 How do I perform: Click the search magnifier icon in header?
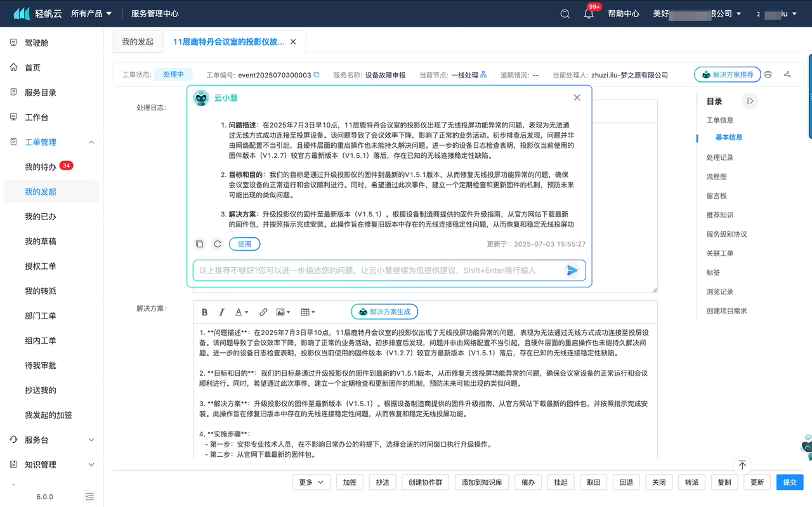(x=565, y=14)
